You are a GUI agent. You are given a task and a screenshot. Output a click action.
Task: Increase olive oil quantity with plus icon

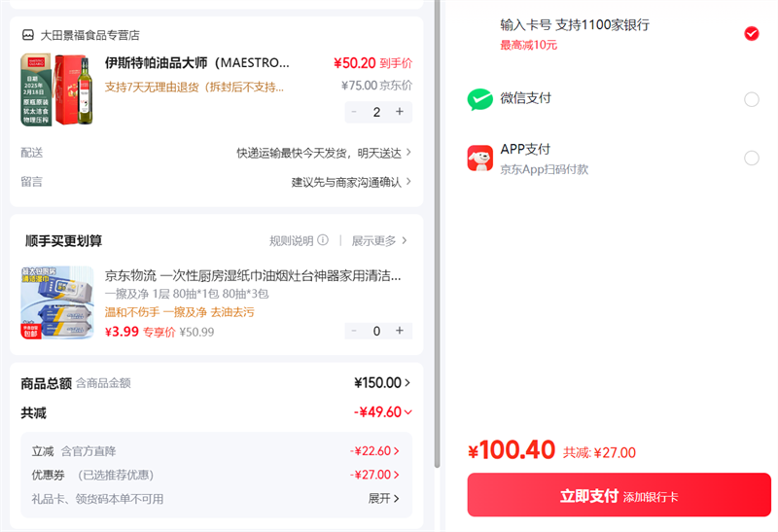(399, 112)
